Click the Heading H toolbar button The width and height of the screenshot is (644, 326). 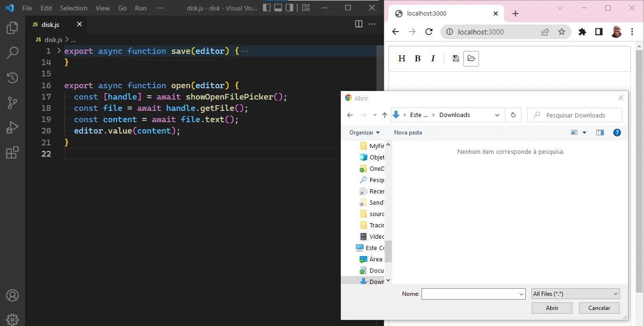[x=402, y=59]
